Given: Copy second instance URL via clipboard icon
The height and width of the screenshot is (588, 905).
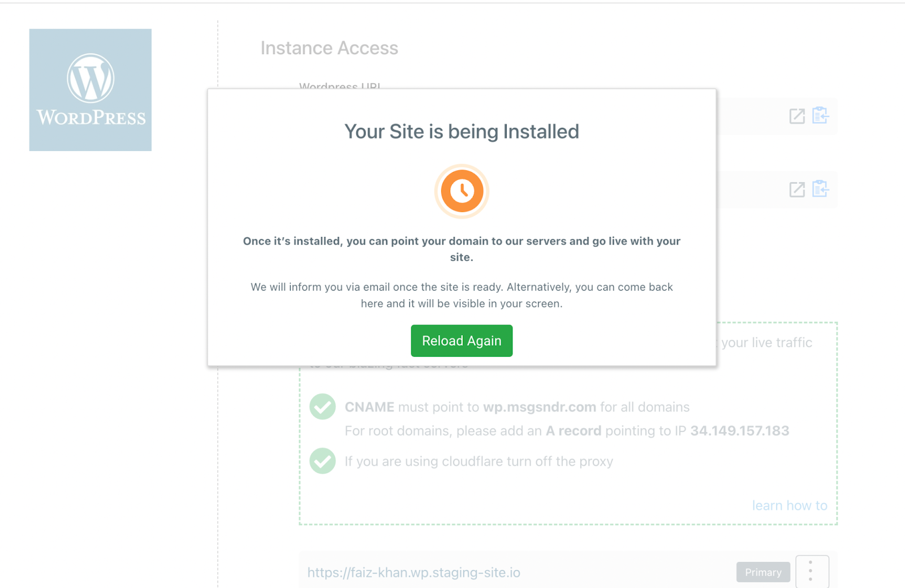Looking at the screenshot, I should [x=820, y=188].
